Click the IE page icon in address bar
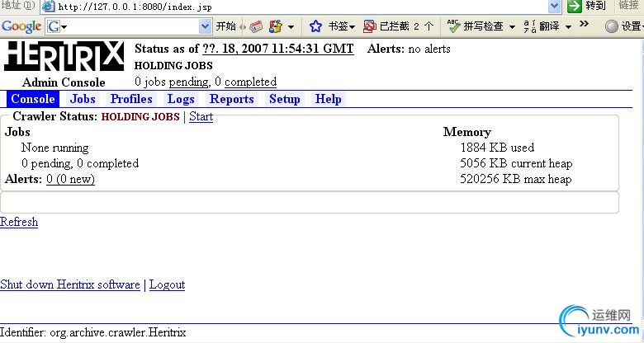 coord(49,7)
